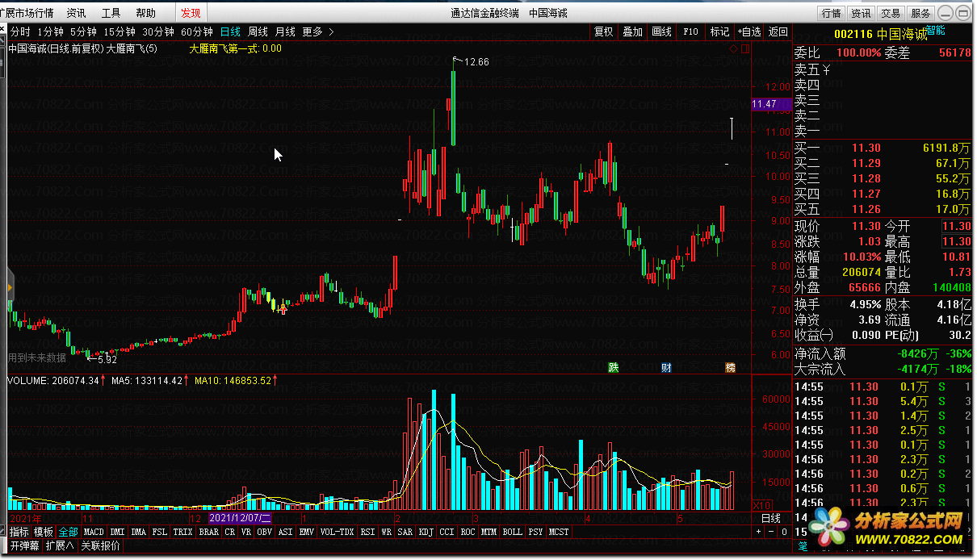Viewport: 977px width, 560px height.
Task: Switch the sub-chart to the MACD indicator
Action: coord(94,532)
